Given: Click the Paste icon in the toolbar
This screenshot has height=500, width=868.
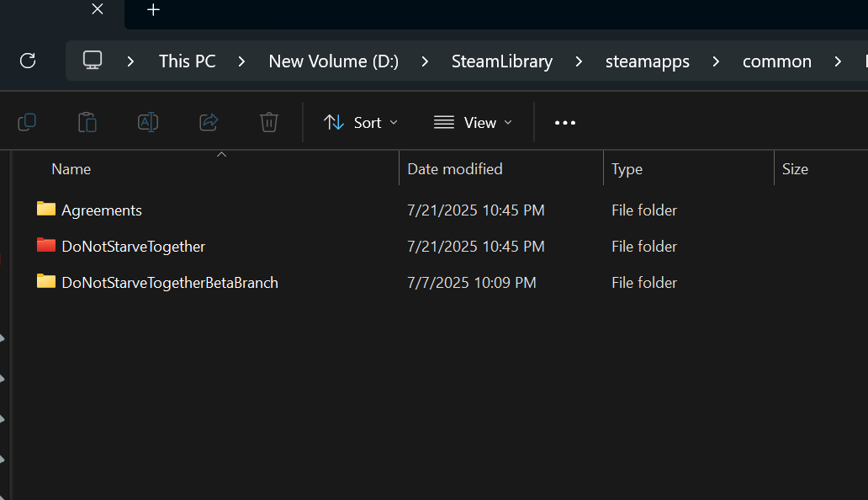Looking at the screenshot, I should point(87,122).
